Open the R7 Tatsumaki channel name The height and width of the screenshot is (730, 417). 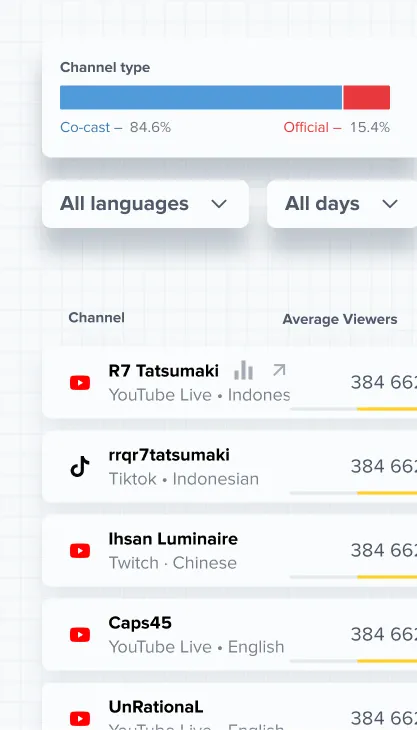pyautogui.click(x=163, y=371)
